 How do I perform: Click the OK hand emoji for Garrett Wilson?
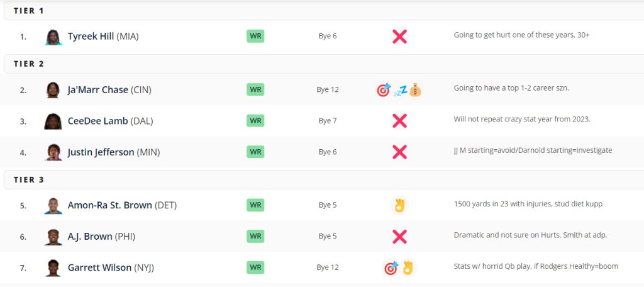pyautogui.click(x=408, y=267)
